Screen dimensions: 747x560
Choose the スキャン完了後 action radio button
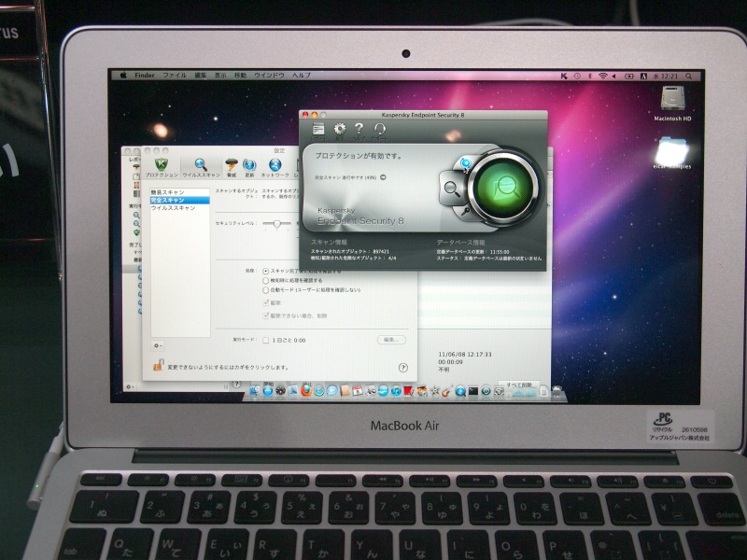coord(266,271)
